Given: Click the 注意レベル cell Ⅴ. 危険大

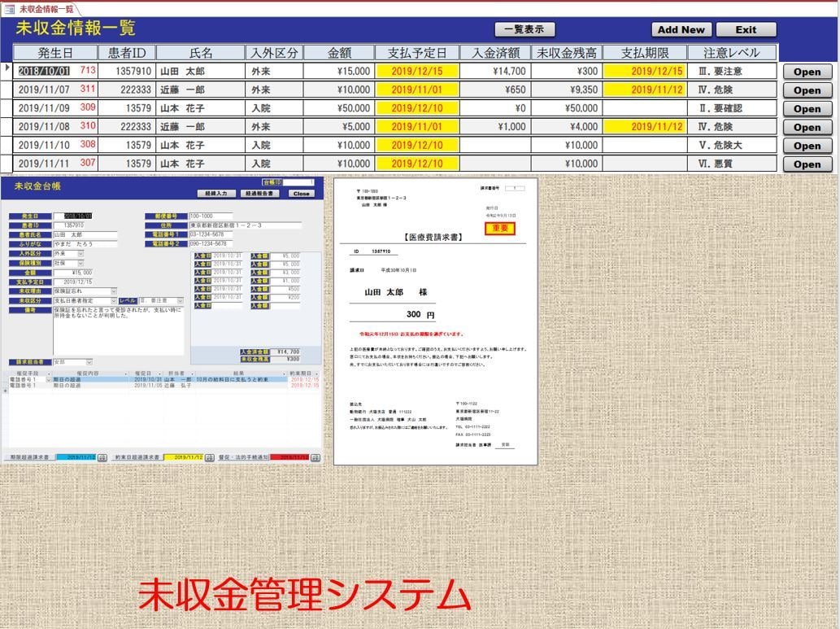Looking at the screenshot, I should [732, 146].
